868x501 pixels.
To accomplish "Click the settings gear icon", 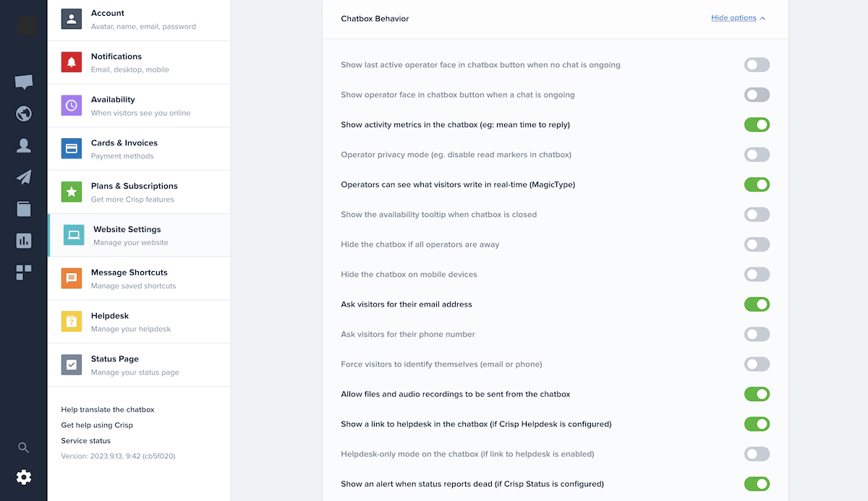I will coord(24,477).
